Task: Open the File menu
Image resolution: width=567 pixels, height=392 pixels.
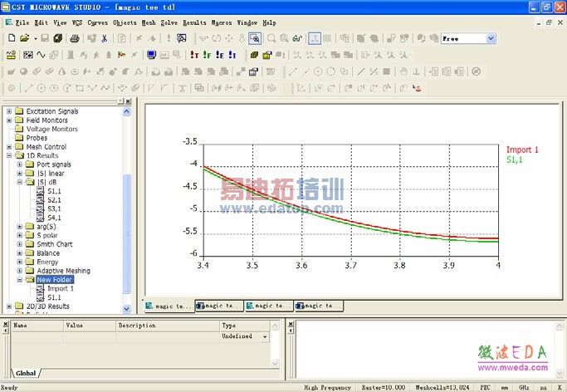Action: [22, 22]
